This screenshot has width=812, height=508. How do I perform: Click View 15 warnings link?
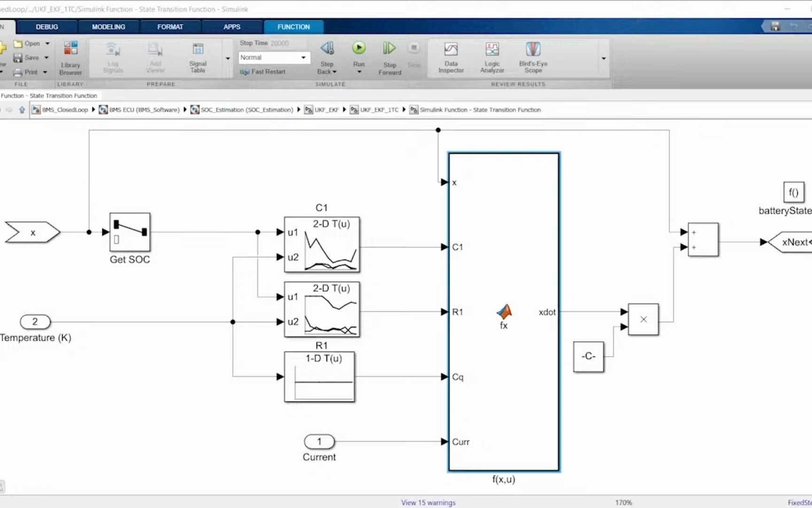(428, 502)
